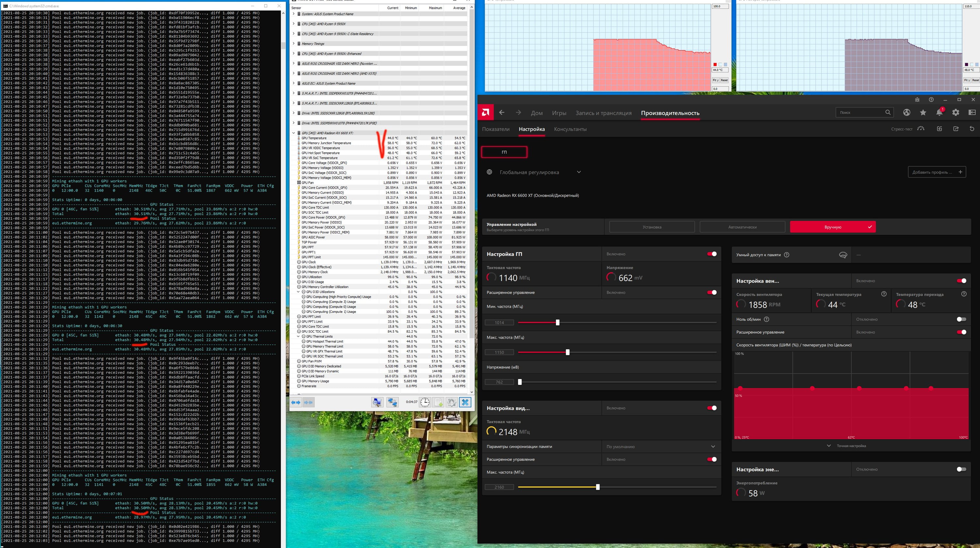Screen dimensions: 980x548
Task: Click HWiNFO log file plus icon
Action: coord(438,402)
